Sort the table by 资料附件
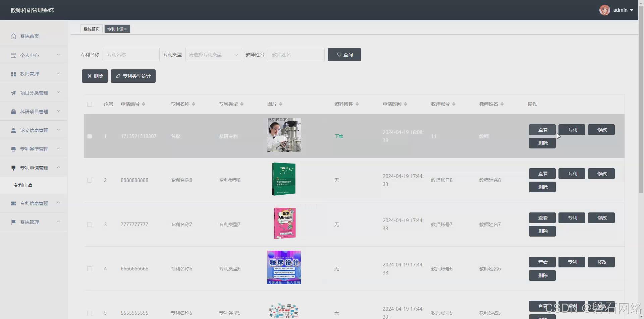Image resolution: width=644 pixels, height=319 pixels. pos(357,104)
